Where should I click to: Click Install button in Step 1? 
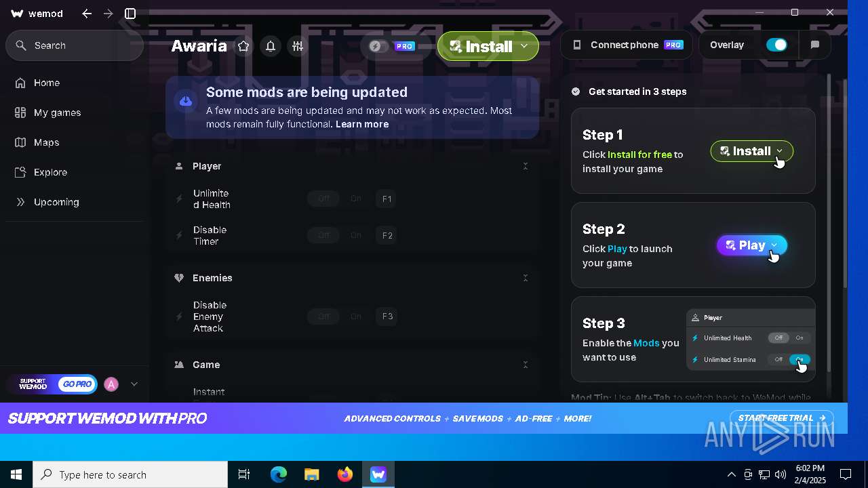[x=751, y=151]
